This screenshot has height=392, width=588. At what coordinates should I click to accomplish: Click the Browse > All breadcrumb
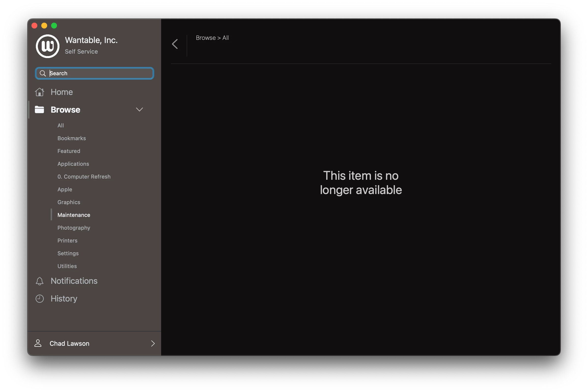212,38
